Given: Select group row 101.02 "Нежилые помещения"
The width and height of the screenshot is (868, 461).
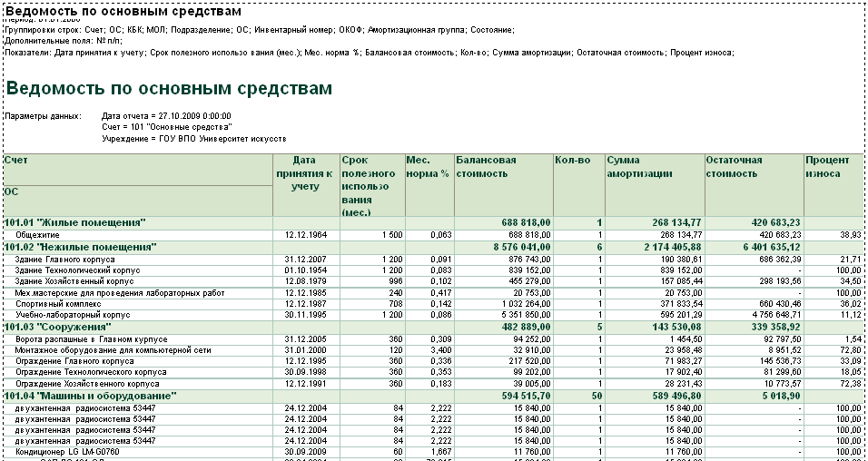Looking at the screenshot, I should [433, 247].
